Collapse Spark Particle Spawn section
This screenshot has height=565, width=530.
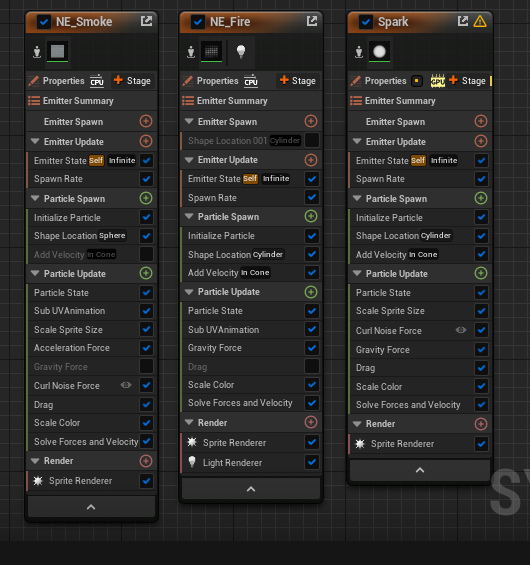[357, 198]
